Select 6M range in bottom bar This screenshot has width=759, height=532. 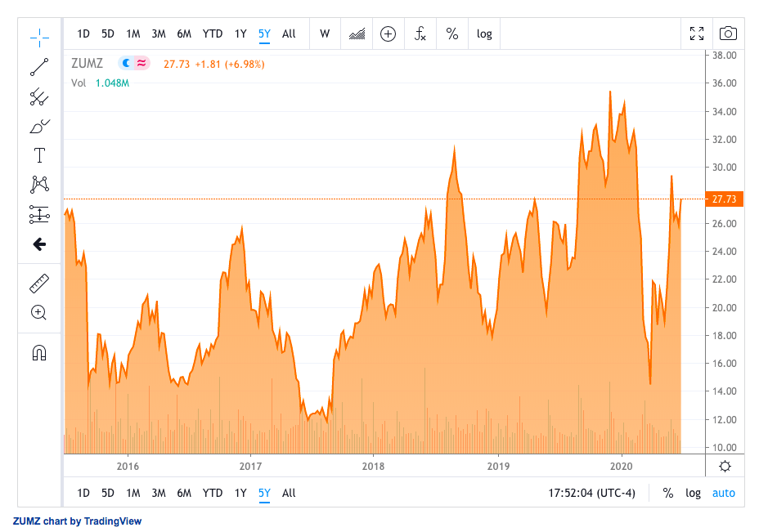pos(184,493)
